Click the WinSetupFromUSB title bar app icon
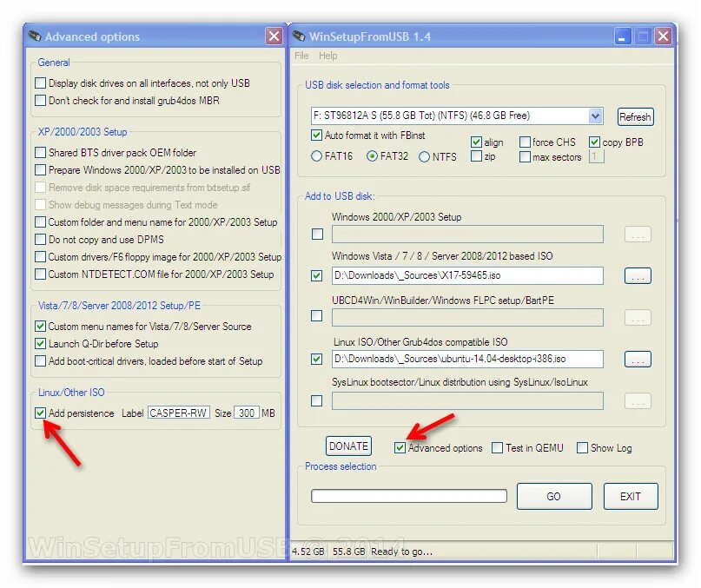The width and height of the screenshot is (701, 588). (x=299, y=36)
